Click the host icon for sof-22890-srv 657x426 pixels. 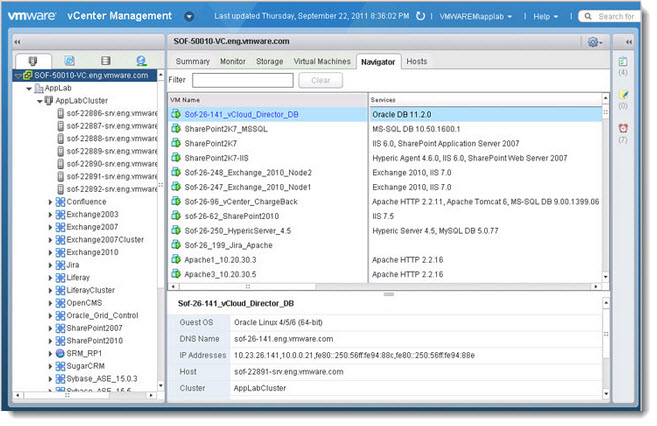pyautogui.click(x=61, y=164)
